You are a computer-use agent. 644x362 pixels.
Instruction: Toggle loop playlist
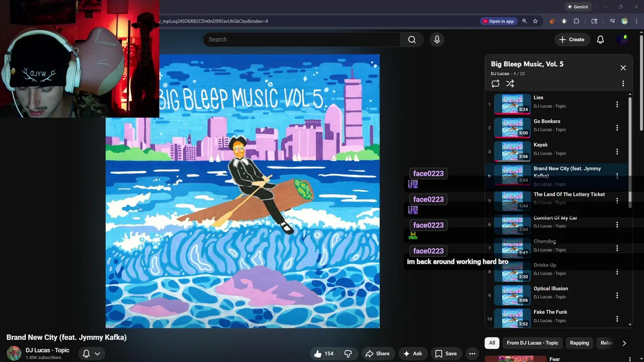(x=496, y=83)
